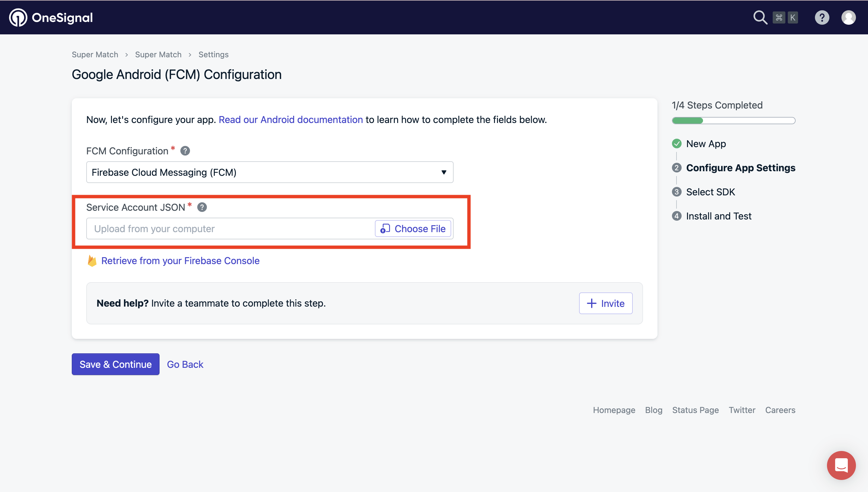Select the Install and Test step

pos(719,216)
